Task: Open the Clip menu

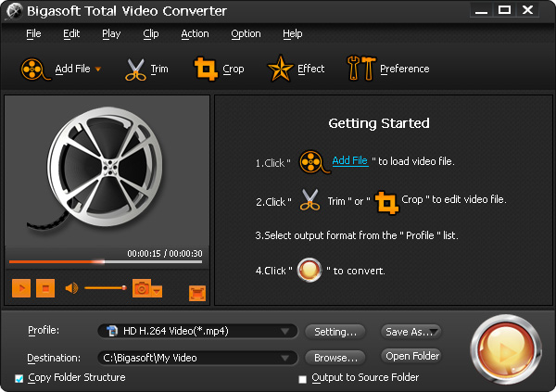Action: pos(151,33)
